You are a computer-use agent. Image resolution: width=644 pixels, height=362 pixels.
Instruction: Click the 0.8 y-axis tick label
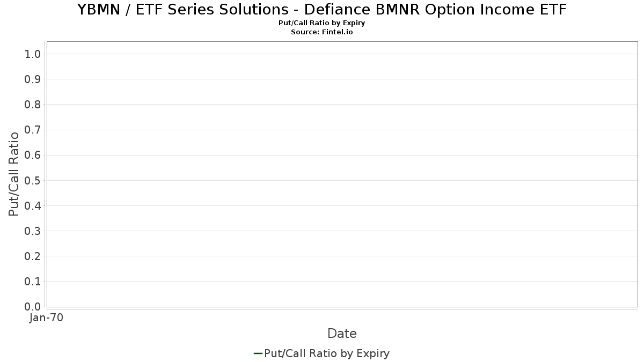pos(33,104)
